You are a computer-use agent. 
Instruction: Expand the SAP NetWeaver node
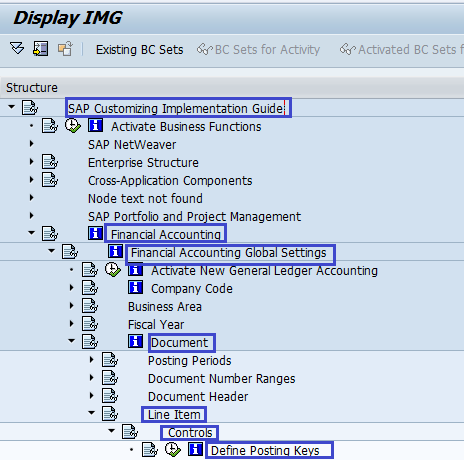coord(31,144)
